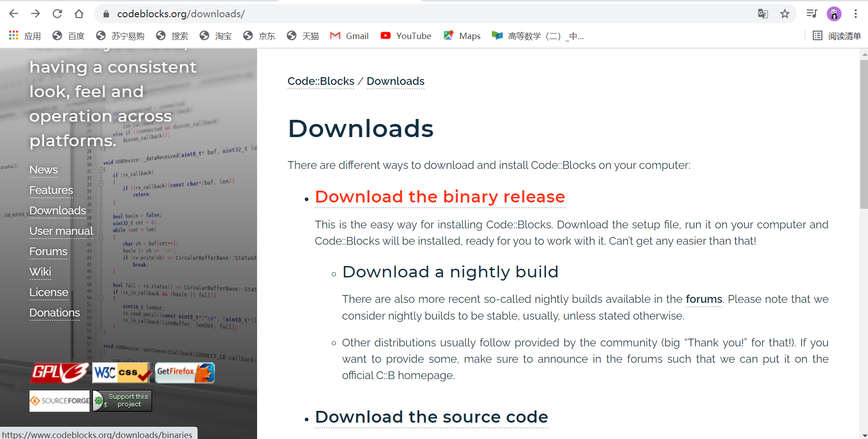Click the scrollbar up arrow
The height and width of the screenshot is (439, 868).
(x=864, y=54)
